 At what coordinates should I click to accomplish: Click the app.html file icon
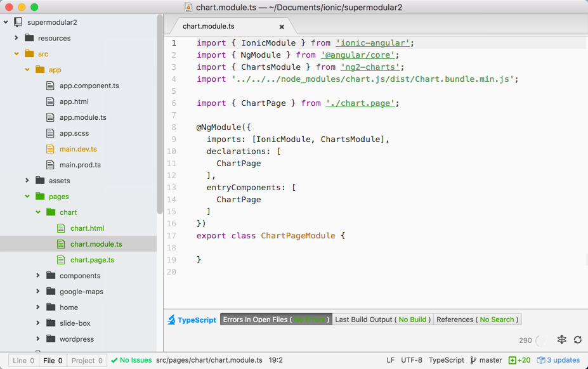click(x=50, y=101)
